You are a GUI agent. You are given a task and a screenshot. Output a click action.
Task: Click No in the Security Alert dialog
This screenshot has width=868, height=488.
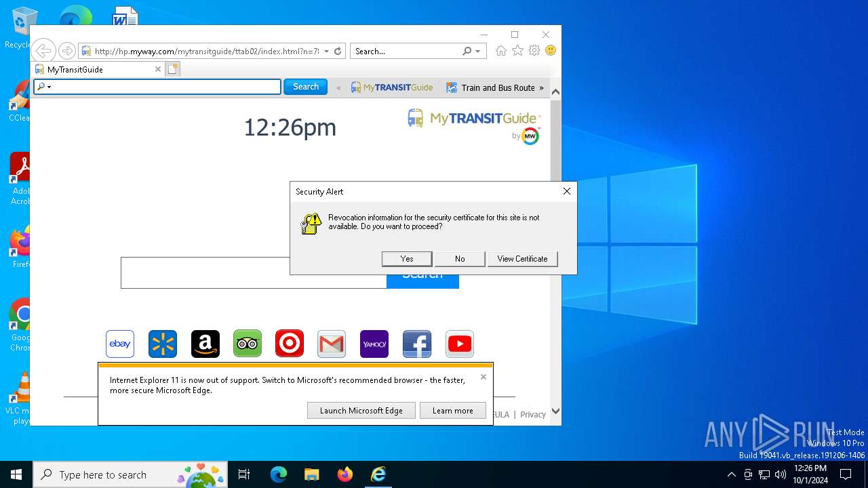pyautogui.click(x=460, y=259)
